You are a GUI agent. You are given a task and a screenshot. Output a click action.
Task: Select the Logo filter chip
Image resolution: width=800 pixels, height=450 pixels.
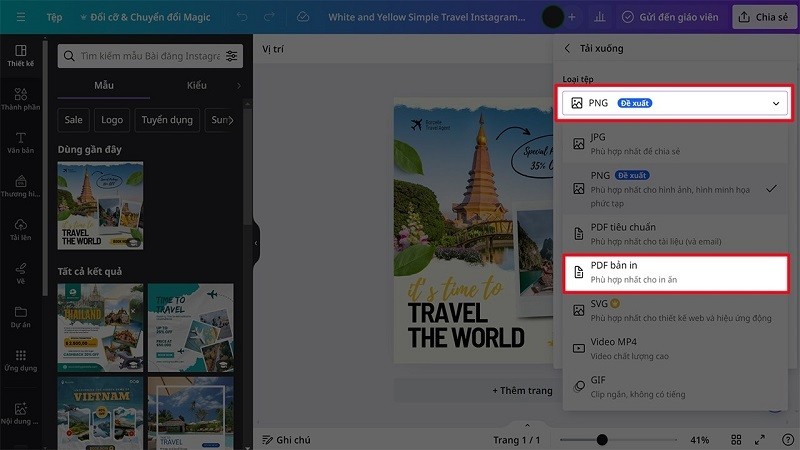point(112,120)
